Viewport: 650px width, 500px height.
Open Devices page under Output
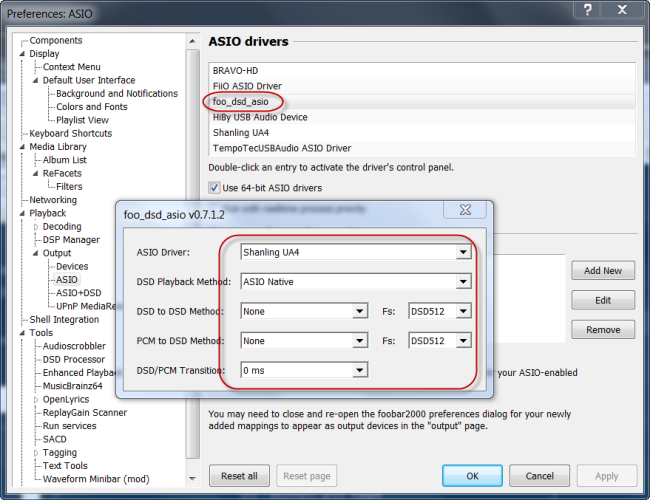coord(72,267)
